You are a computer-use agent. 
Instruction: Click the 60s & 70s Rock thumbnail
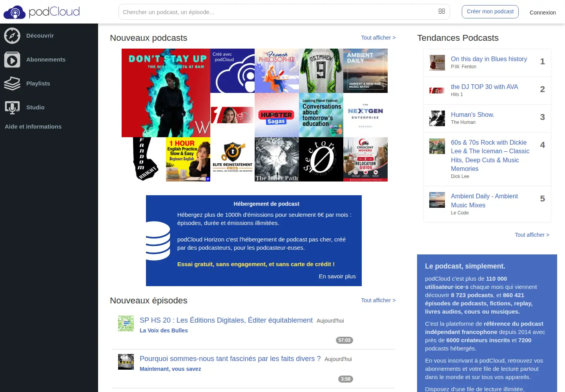tap(437, 146)
